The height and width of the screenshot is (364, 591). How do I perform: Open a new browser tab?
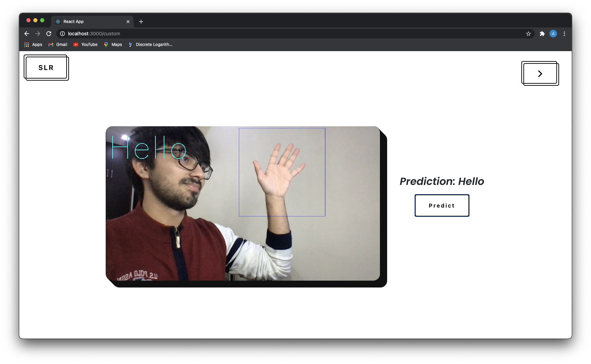click(141, 22)
